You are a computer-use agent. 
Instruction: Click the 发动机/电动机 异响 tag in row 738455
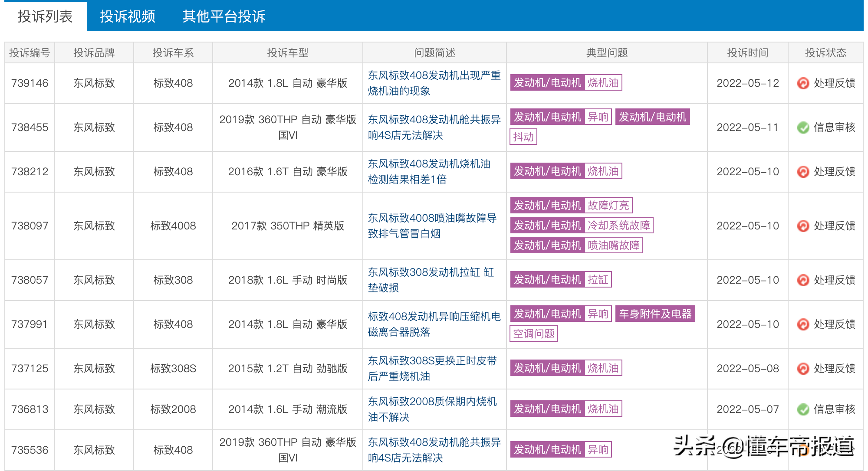[x=561, y=117]
